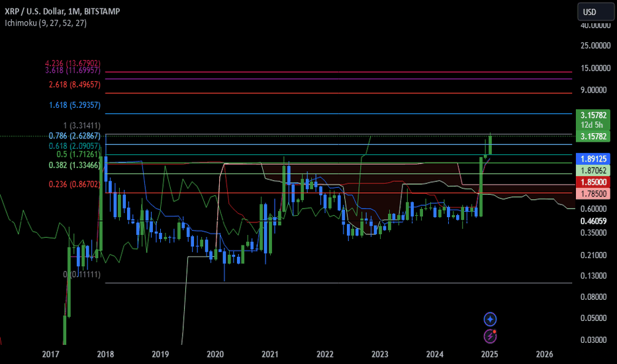Click the blue 1.89125 price tag
Screen dimensions: 617x364
click(593, 159)
